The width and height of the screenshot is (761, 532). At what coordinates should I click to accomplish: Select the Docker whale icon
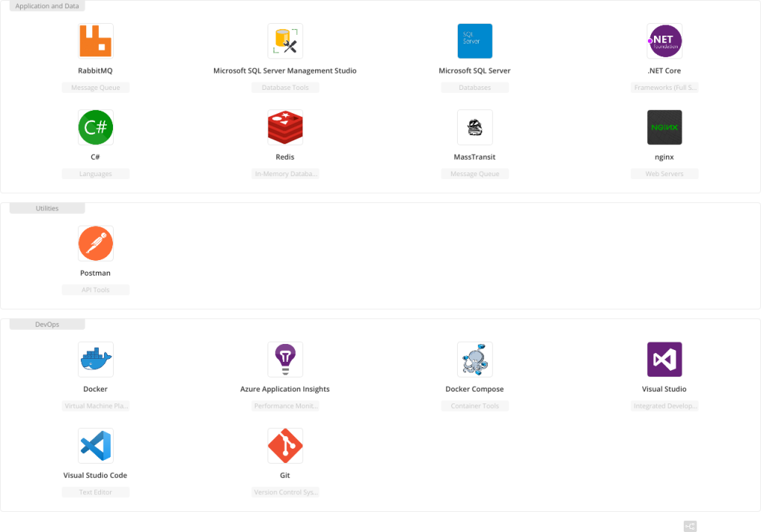click(x=95, y=359)
